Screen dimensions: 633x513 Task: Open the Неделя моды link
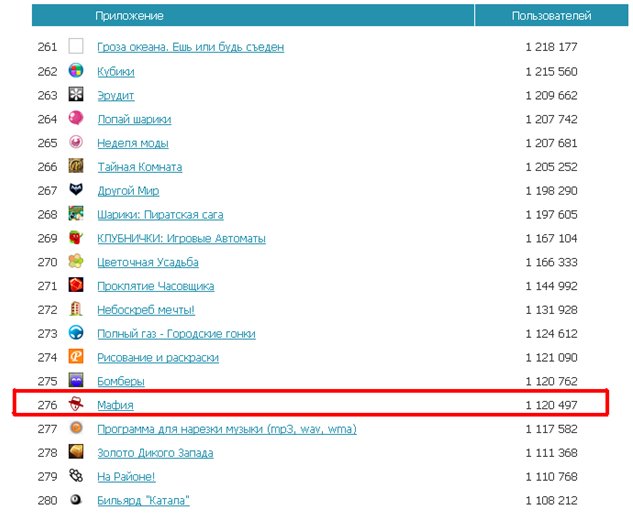pyautogui.click(x=132, y=143)
